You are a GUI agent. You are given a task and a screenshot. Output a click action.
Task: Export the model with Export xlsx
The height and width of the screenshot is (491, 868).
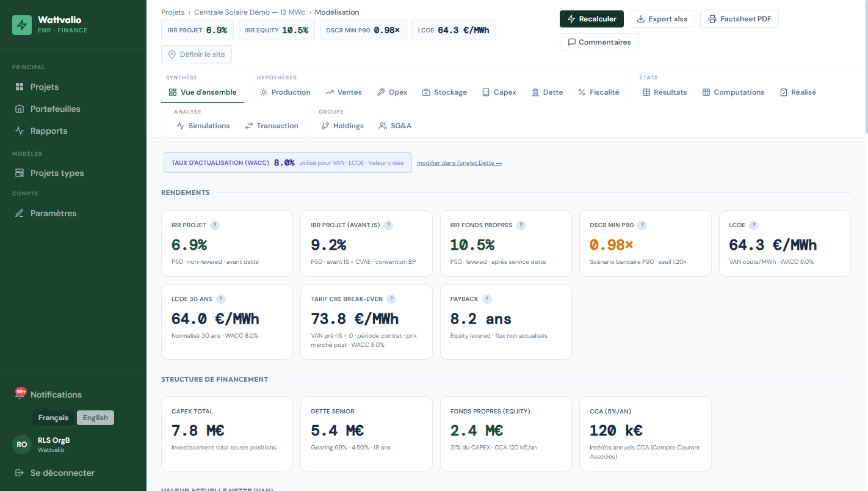point(662,19)
